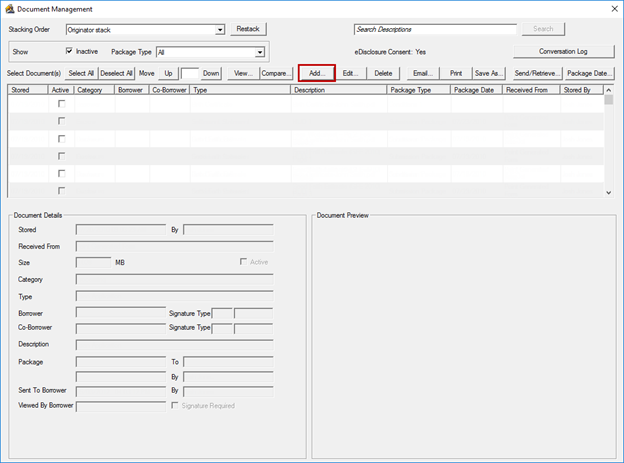This screenshot has width=624, height=463.
Task: Open the Stacking Order dropdown
Action: click(x=220, y=30)
